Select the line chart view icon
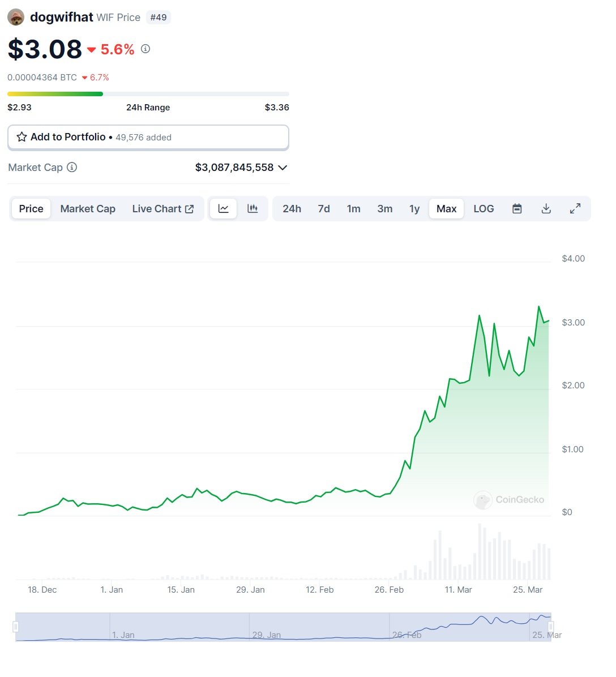This screenshot has height=677, width=616. (223, 208)
